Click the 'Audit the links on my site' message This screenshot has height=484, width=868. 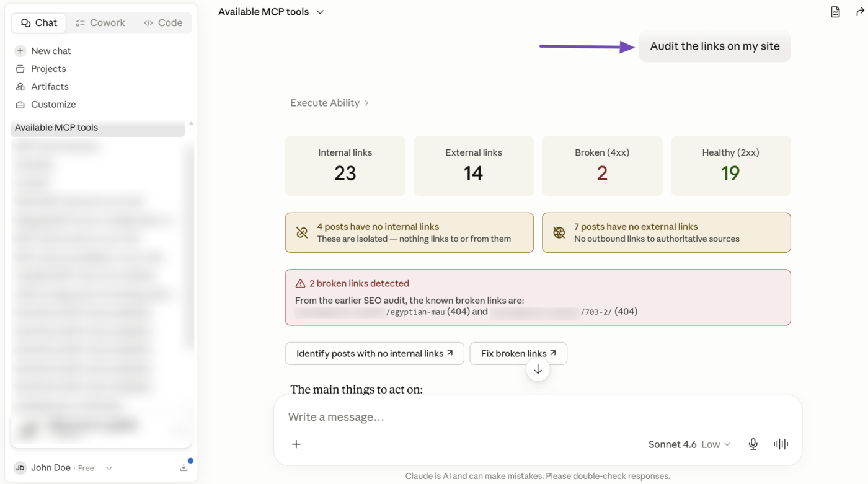click(x=715, y=46)
